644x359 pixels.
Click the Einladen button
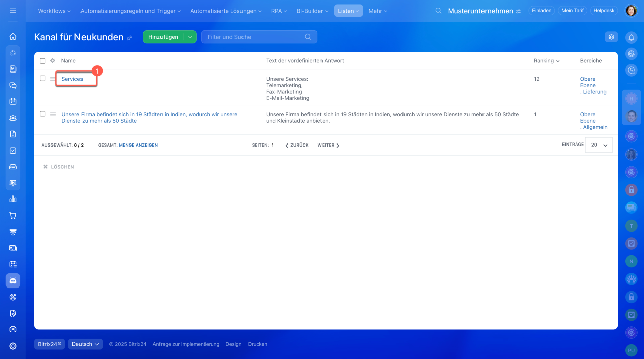[541, 11]
